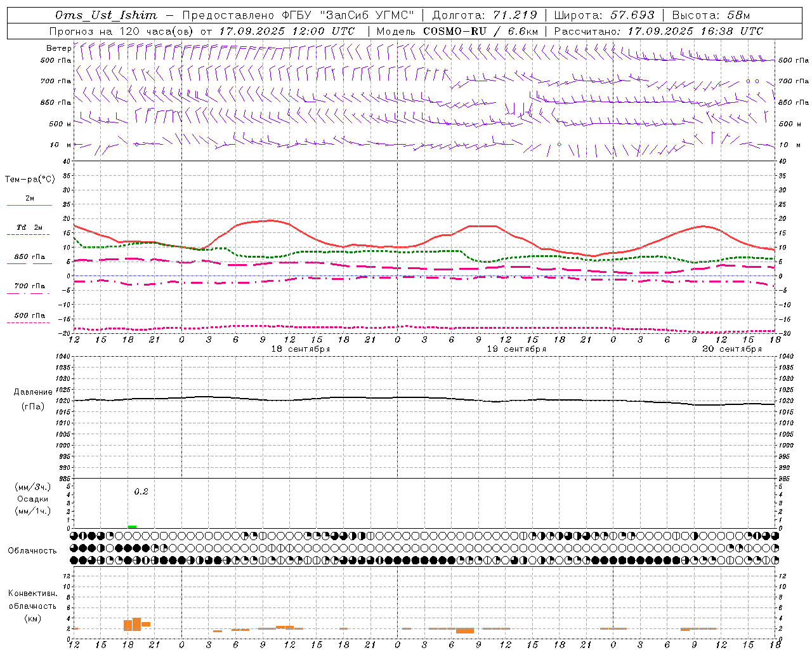812x650 pixels.
Task: Click the 0.2 precipitation amount value
Action: tap(141, 492)
